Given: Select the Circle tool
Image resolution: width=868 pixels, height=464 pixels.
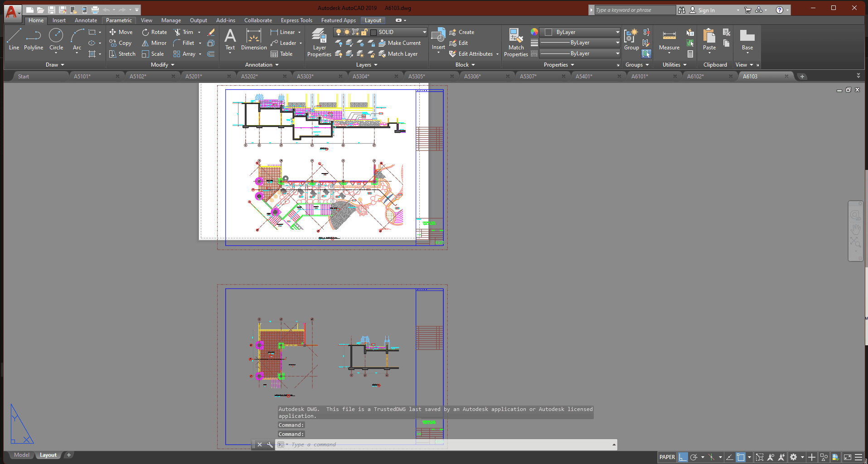Looking at the screenshot, I should pyautogui.click(x=56, y=39).
